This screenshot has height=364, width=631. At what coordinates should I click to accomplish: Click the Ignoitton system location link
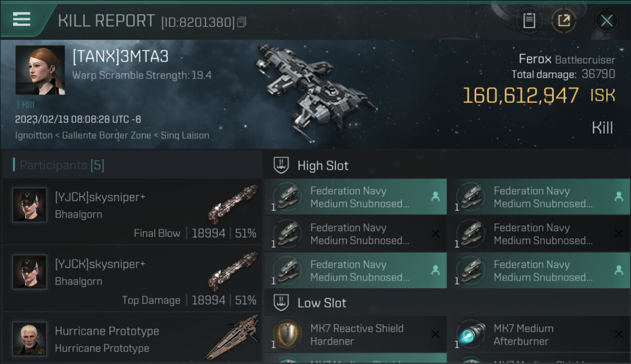click(33, 135)
